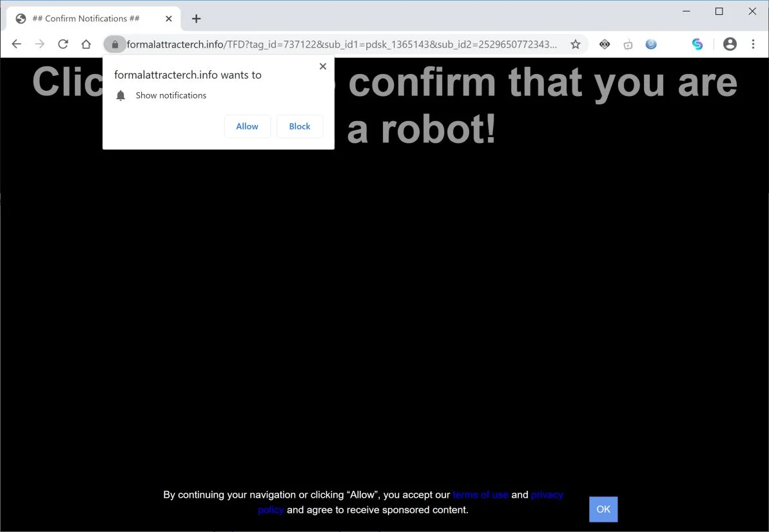Maximize the browser window
Viewport: 769px width, 532px height.
click(x=719, y=11)
